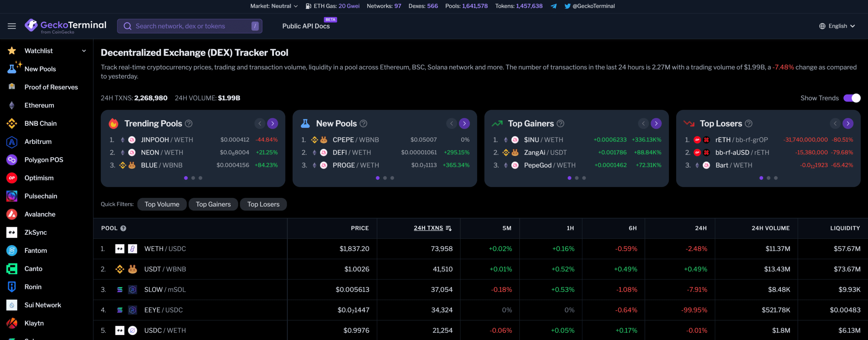This screenshot has width=868, height=340.
Task: Toggle the Show Trends switch
Action: click(x=852, y=98)
